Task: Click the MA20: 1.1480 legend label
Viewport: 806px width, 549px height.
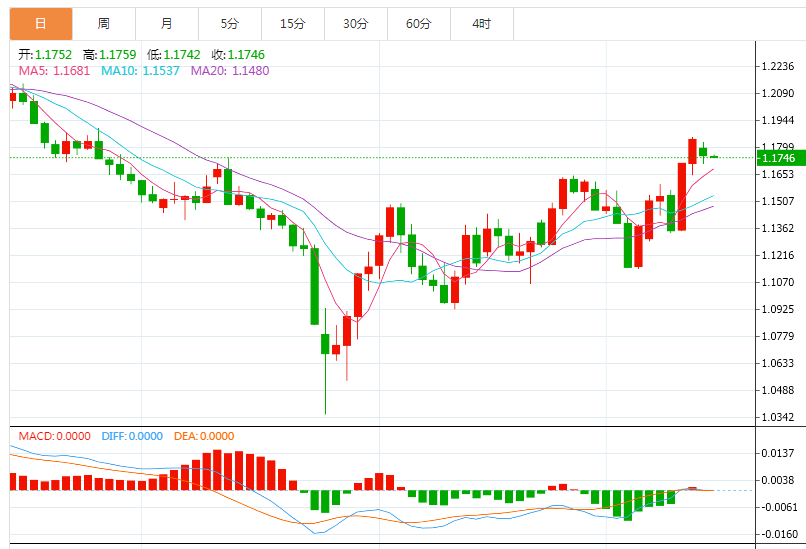Action: coord(230,70)
